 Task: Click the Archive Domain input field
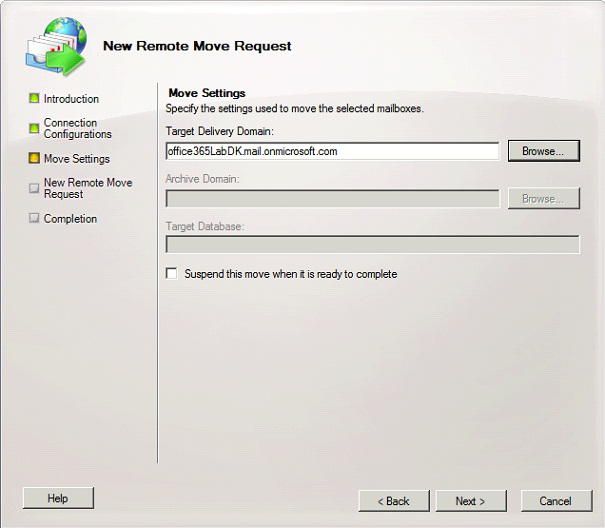point(333,199)
